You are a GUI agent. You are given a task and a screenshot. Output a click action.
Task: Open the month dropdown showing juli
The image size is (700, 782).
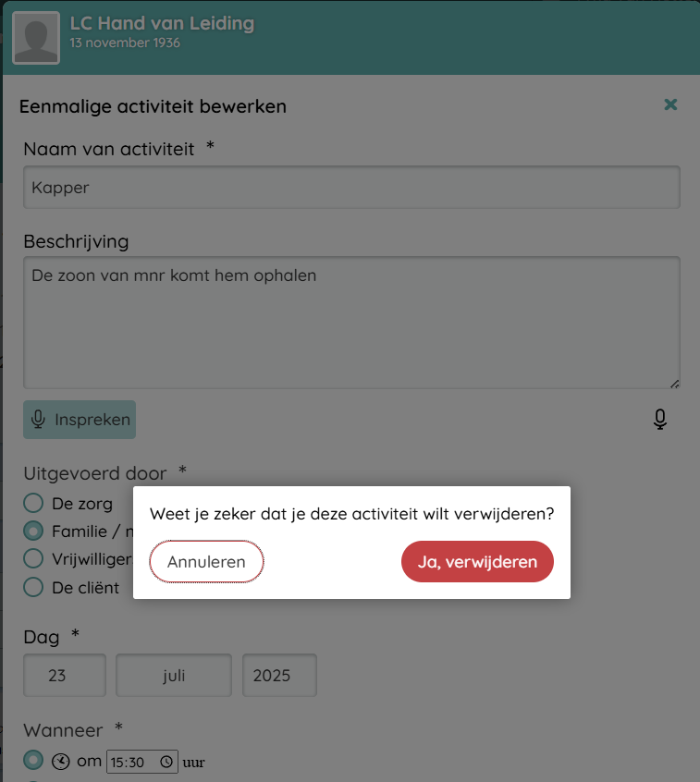tap(174, 676)
